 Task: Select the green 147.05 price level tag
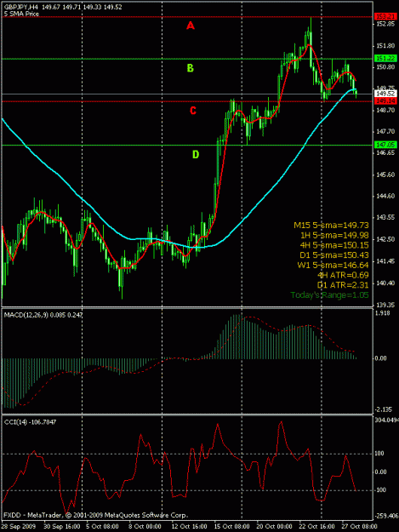pos(385,145)
